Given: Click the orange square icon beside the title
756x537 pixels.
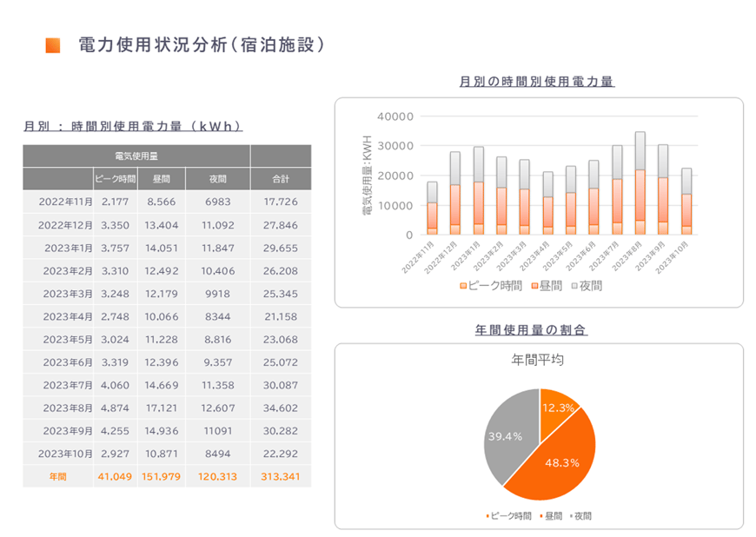Looking at the screenshot, I should (53, 45).
